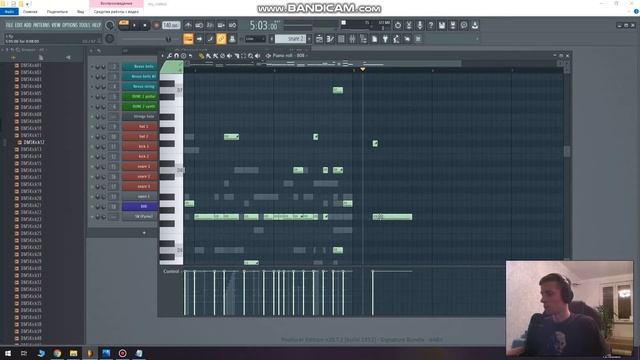This screenshot has width=640, height=360.
Task: Click the tempo 140 display
Action: tap(171, 25)
